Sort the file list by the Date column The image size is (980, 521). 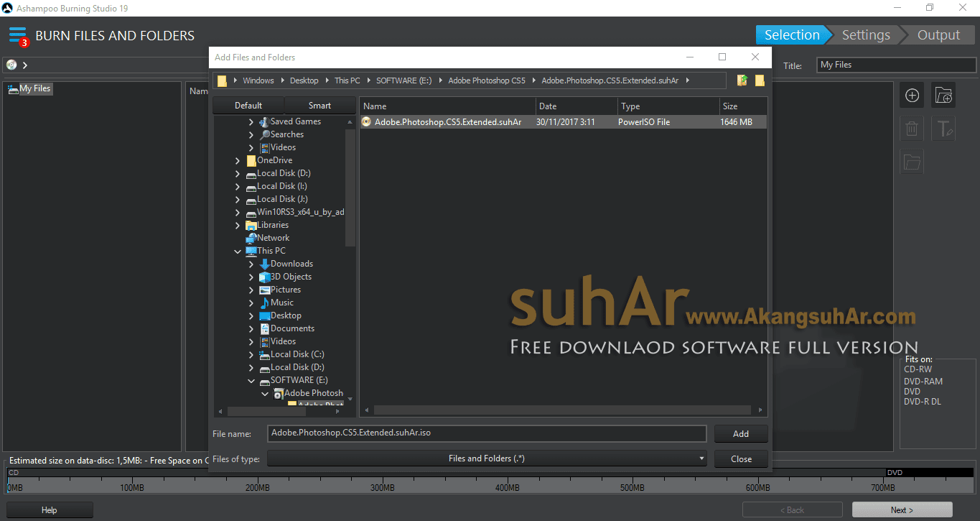[x=577, y=106]
